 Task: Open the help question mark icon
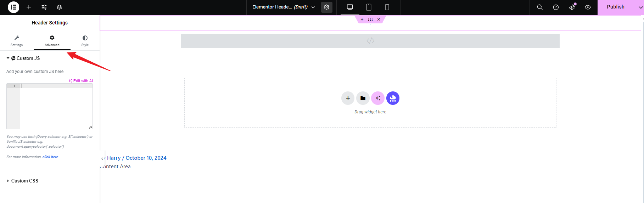(556, 7)
